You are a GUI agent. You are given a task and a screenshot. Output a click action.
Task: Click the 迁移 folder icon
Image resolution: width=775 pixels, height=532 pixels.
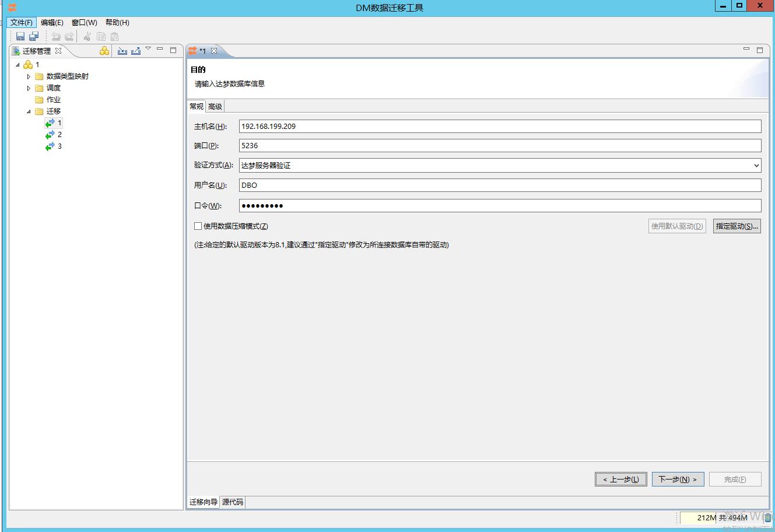point(39,111)
